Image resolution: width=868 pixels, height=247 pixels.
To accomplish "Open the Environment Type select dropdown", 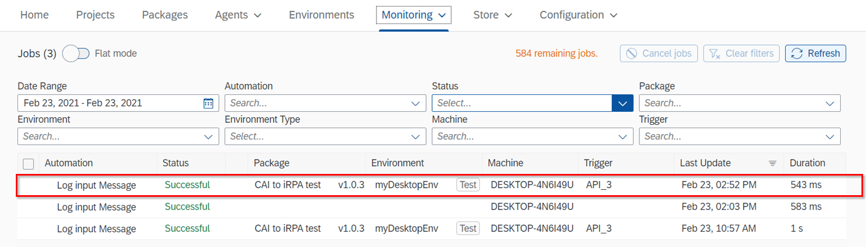I will coord(415,136).
